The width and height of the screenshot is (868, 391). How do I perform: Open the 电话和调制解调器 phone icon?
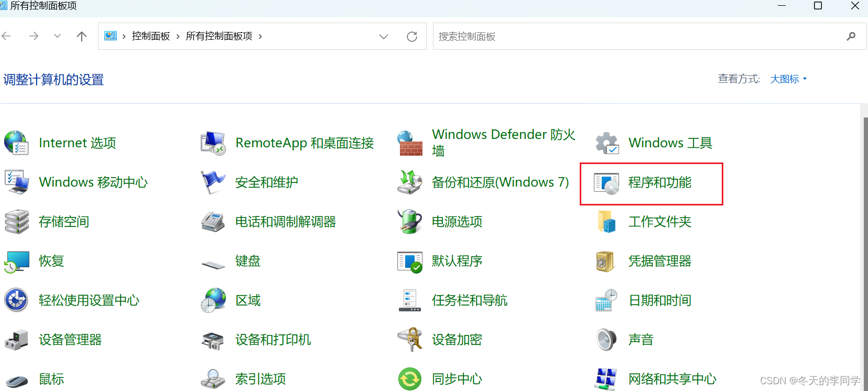point(213,221)
